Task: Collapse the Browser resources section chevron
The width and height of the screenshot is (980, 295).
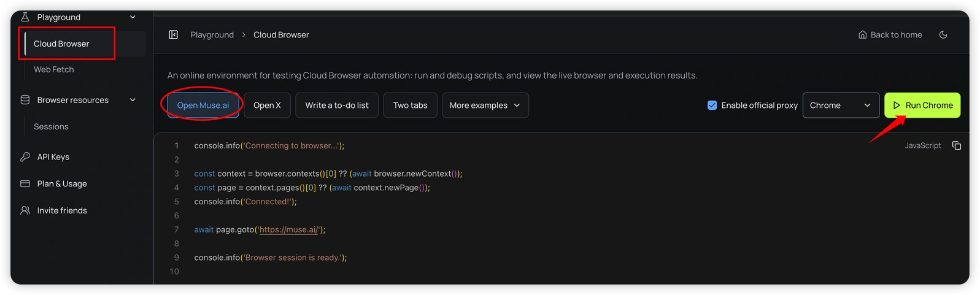Action: [x=133, y=100]
